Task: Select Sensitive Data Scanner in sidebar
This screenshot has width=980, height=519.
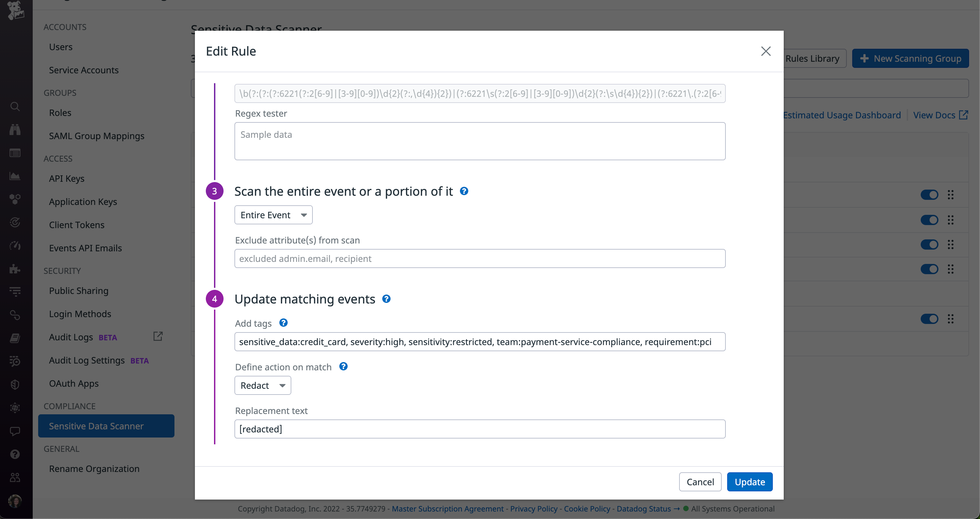Action: pos(96,426)
